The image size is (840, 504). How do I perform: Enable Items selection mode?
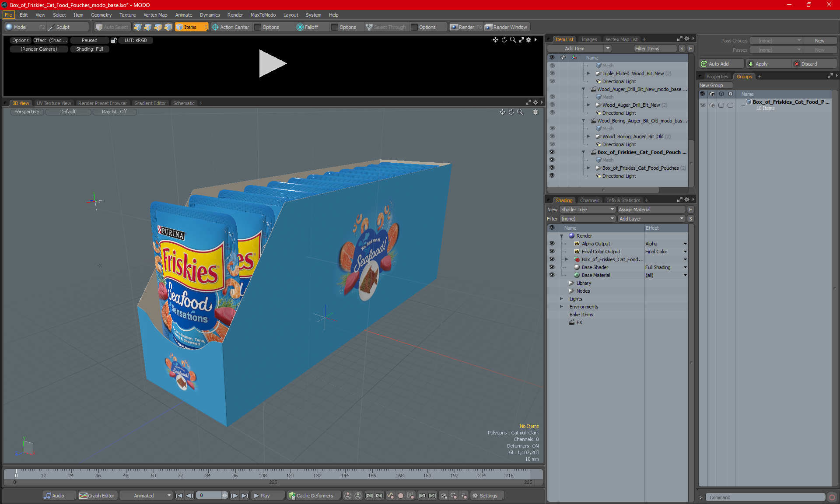tap(191, 27)
